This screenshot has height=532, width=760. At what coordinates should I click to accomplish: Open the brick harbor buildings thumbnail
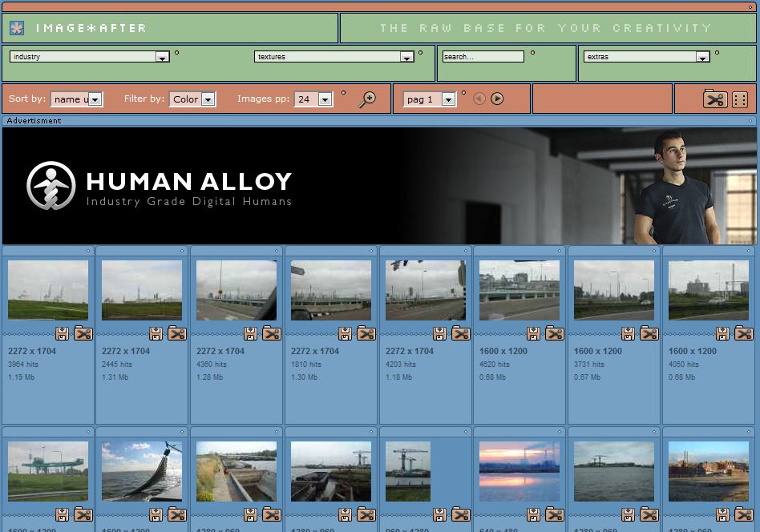click(709, 471)
